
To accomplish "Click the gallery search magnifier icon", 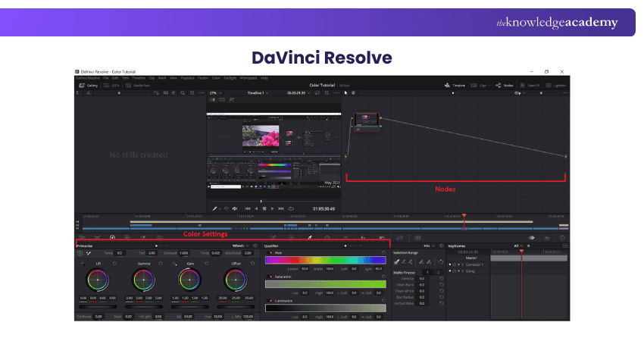I will (183, 93).
